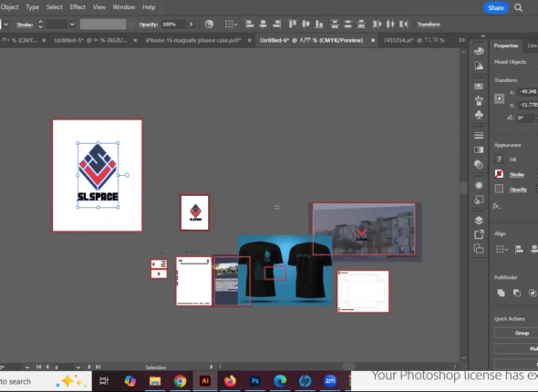Click Vertical Align Top in control bar
The image size is (538, 392).
293,24
